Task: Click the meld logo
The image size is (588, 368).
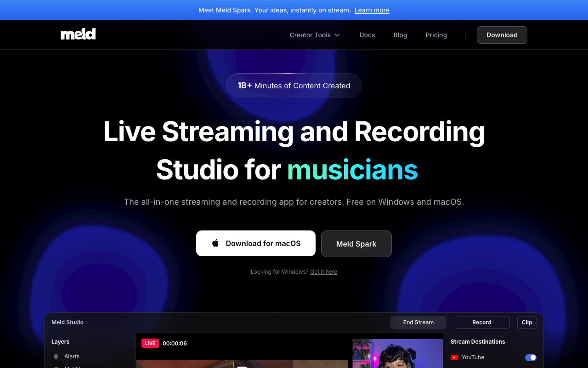Action: click(x=78, y=34)
